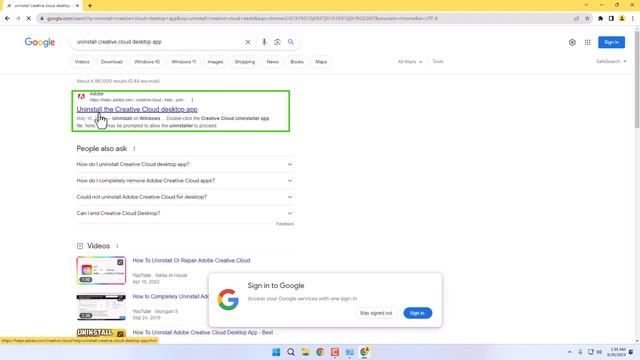Screen dimensions: 640x360
Task: Open Windows taskbar search
Action: [x=291, y=352]
